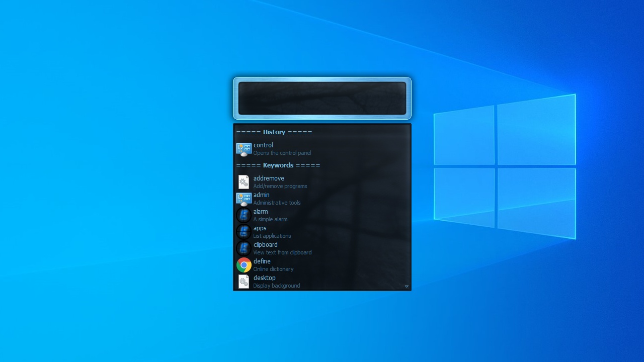Click the Chrome icon for define
Image resolution: width=644 pixels, height=362 pixels.
coord(244,265)
